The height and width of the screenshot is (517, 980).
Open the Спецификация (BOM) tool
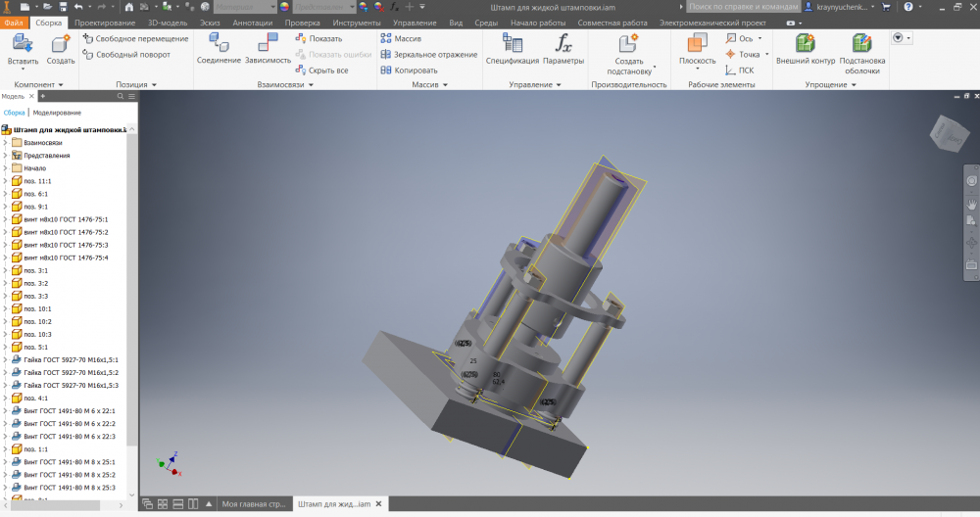point(513,43)
